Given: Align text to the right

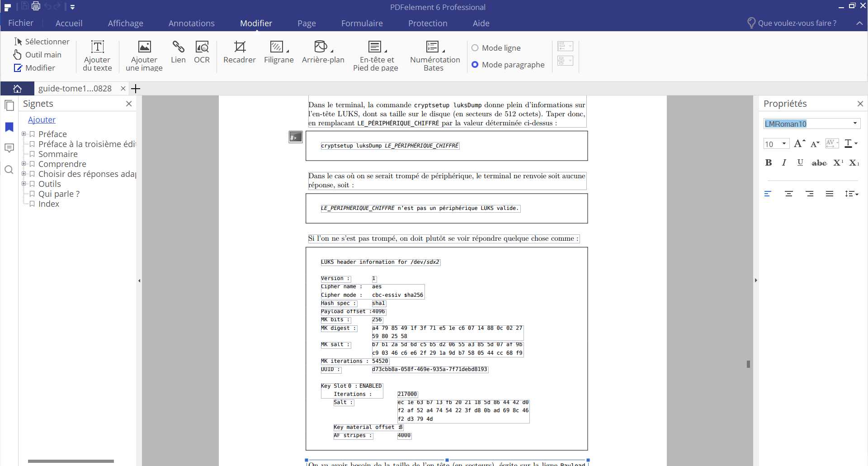Looking at the screenshot, I should pos(810,194).
